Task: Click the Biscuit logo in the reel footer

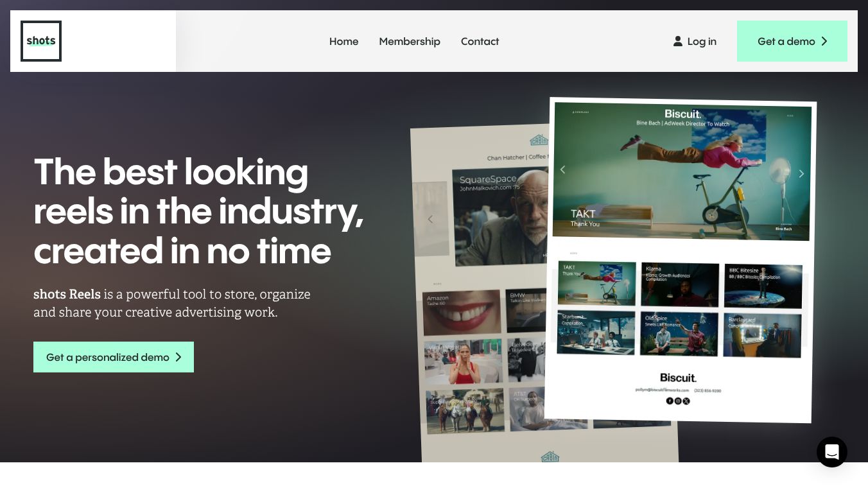Action: pos(678,378)
